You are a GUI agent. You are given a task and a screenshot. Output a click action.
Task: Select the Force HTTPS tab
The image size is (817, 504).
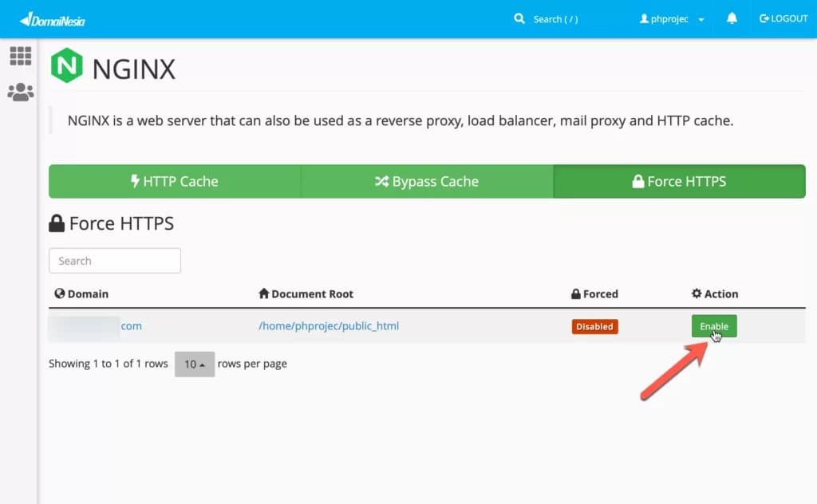pos(679,181)
